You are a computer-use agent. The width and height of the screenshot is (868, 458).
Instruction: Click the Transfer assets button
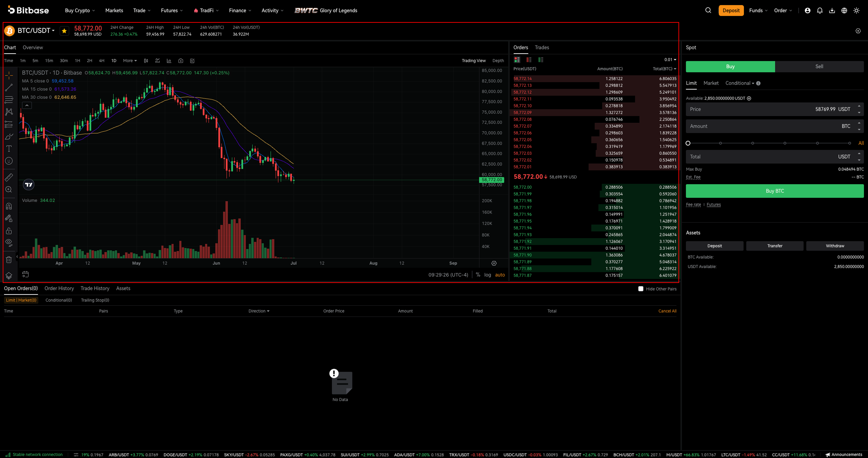pyautogui.click(x=775, y=246)
